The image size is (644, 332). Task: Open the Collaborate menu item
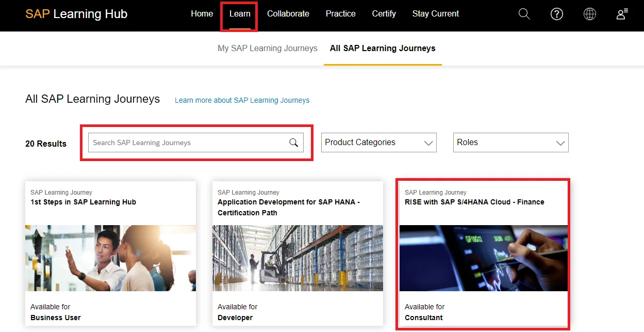tap(288, 14)
